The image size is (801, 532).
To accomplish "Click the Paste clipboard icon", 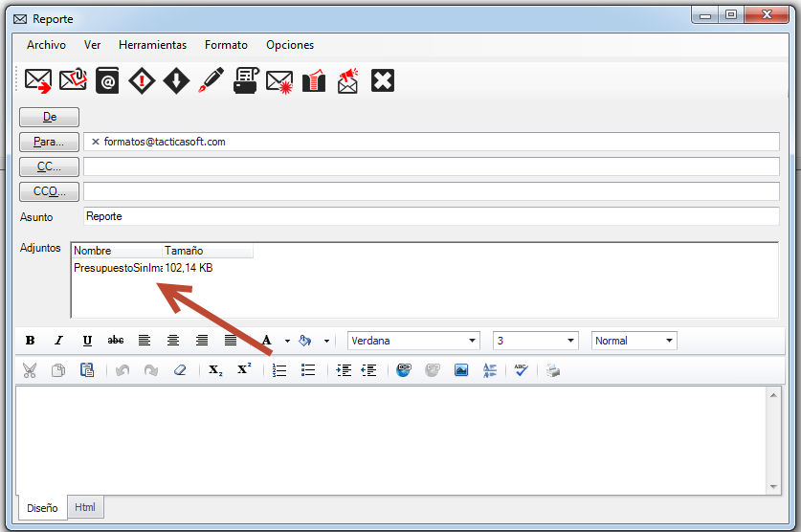I will (87, 370).
